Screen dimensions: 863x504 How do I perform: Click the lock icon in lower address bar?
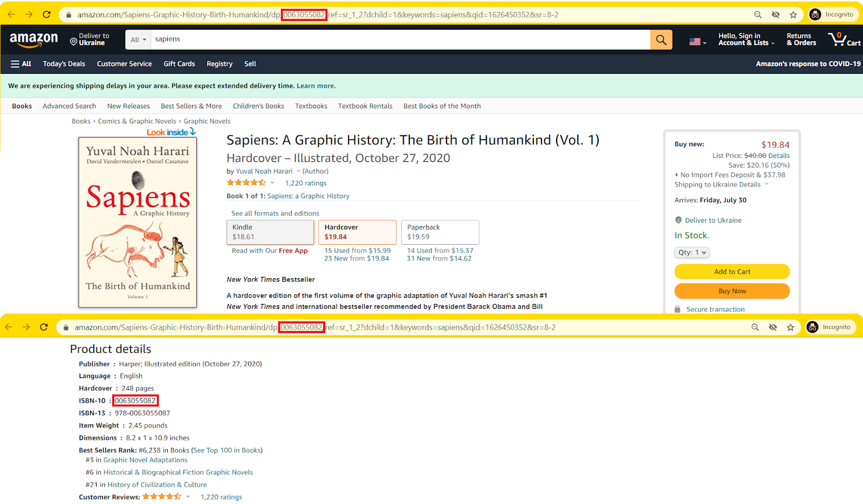point(66,328)
